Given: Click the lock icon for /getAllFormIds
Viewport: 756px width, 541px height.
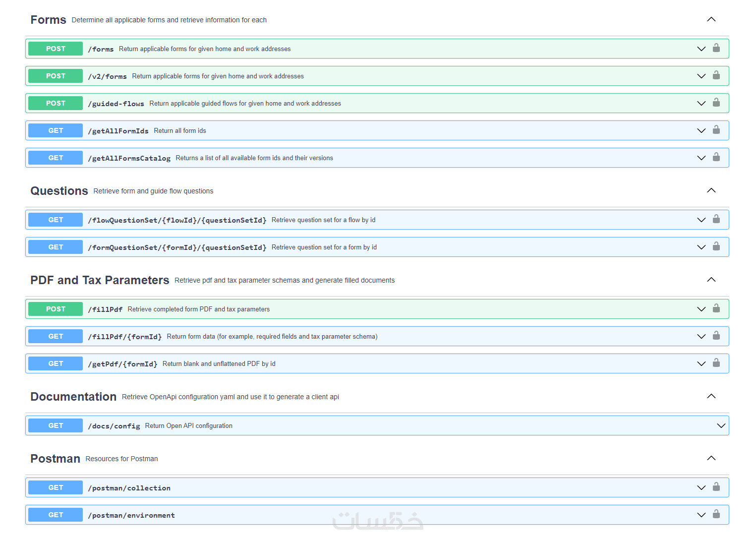Looking at the screenshot, I should point(716,130).
